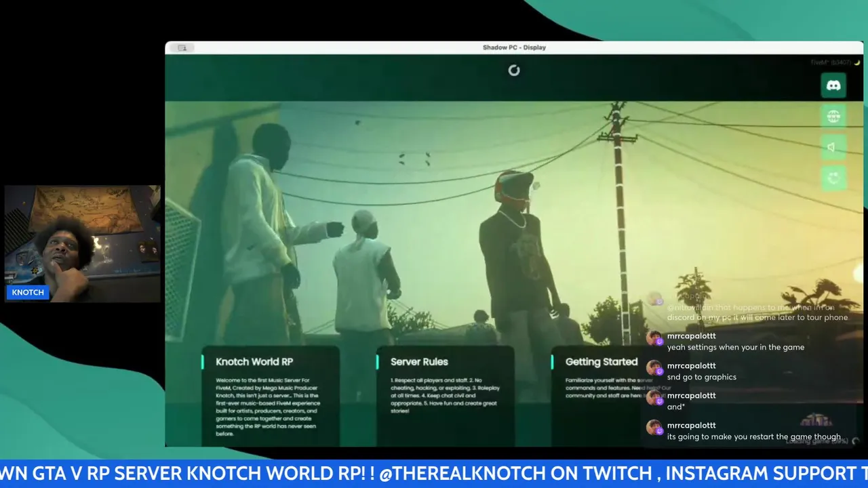
Task: Click the moon icon beside the FiveM build text
Action: (857, 62)
